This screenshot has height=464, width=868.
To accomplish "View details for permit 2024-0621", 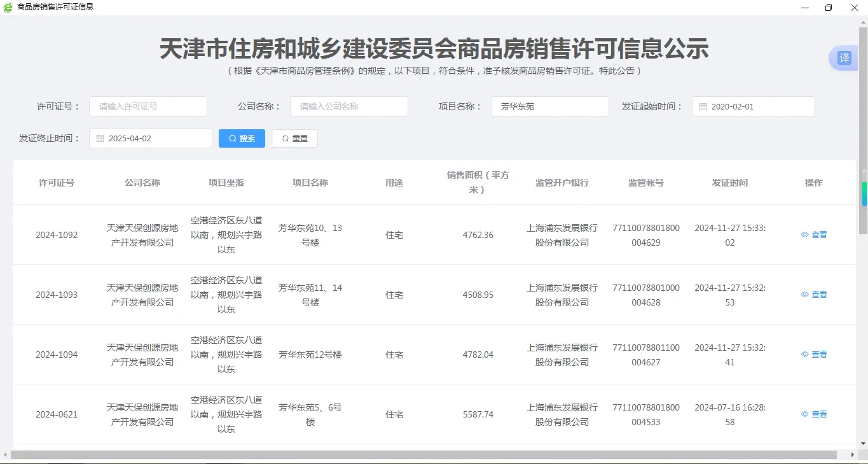I will coord(814,414).
